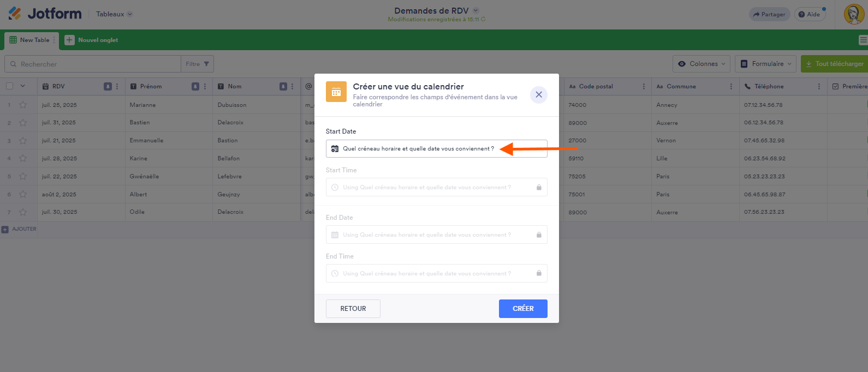Select the Start Date field
Image resolution: width=868 pixels, height=372 pixels.
click(436, 148)
